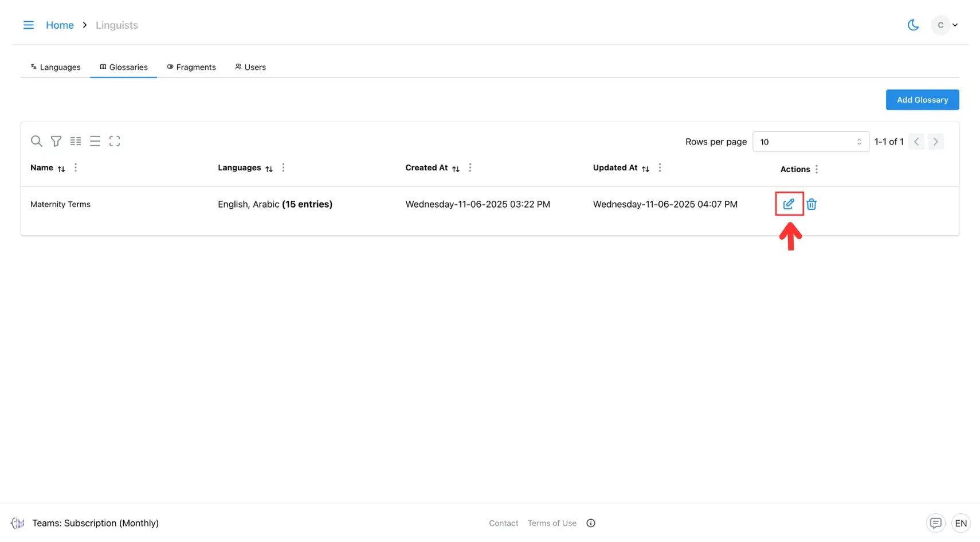The height and width of the screenshot is (542, 980).
Task: Click the Add Glossary button
Action: pyautogui.click(x=922, y=100)
